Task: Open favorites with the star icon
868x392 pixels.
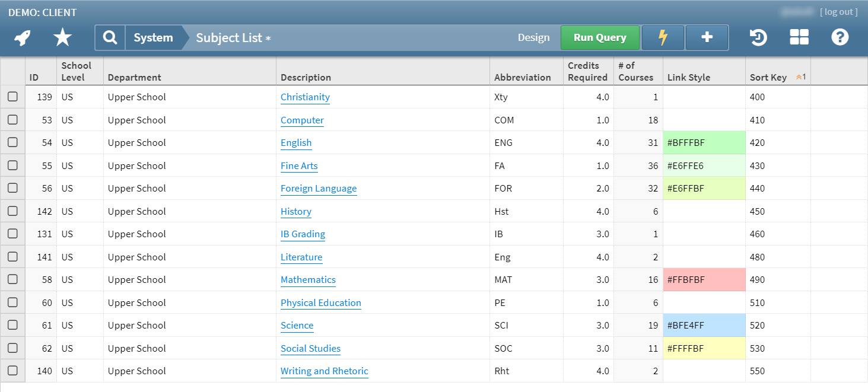Action: coord(62,38)
